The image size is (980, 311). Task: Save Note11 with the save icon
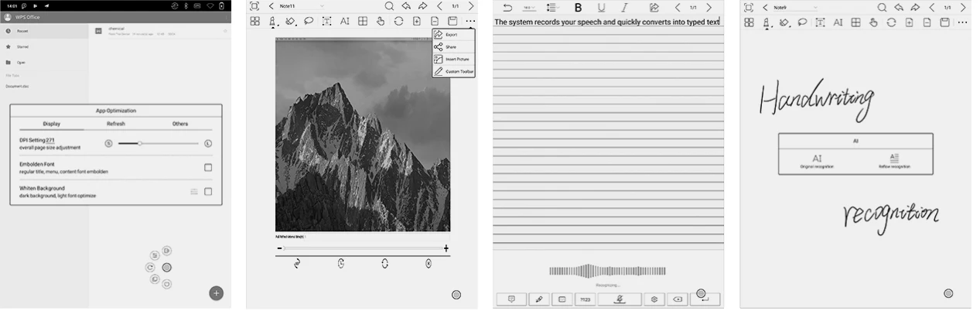tap(452, 22)
